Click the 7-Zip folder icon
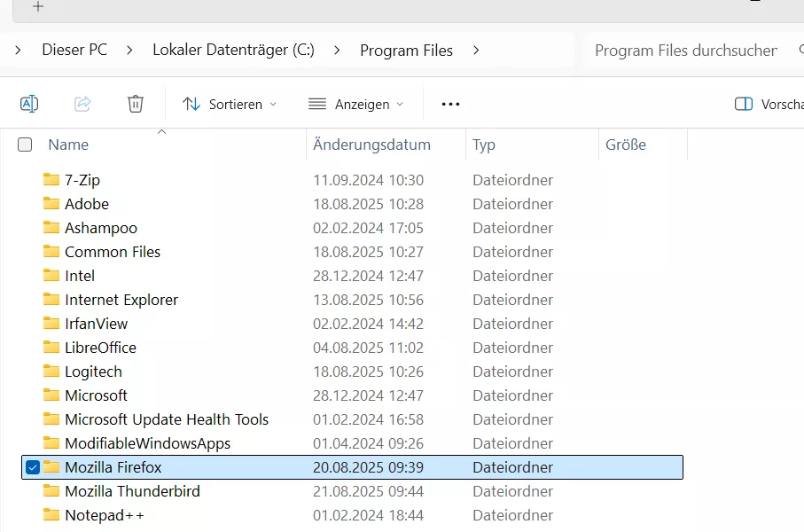Image resolution: width=804 pixels, height=532 pixels. point(51,180)
